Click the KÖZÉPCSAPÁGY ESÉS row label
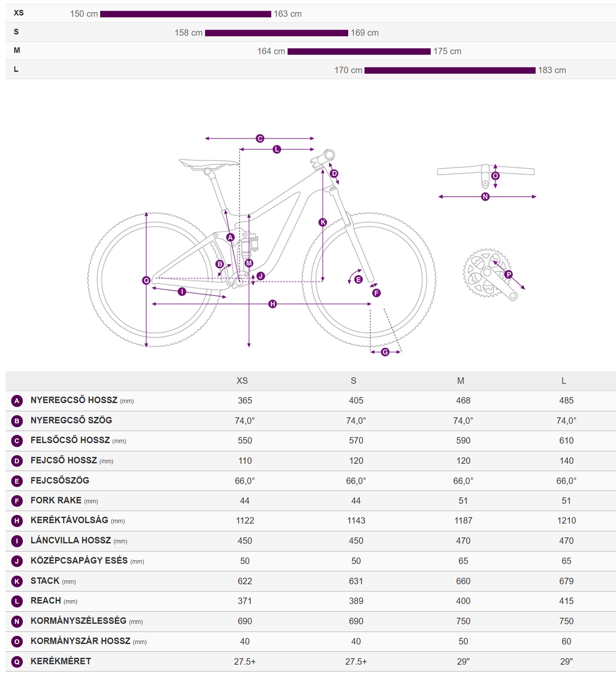616x675 pixels. click(x=79, y=561)
